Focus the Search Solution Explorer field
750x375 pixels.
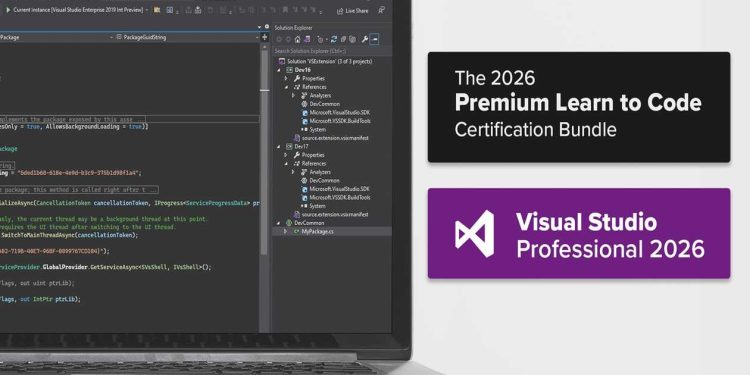332,51
